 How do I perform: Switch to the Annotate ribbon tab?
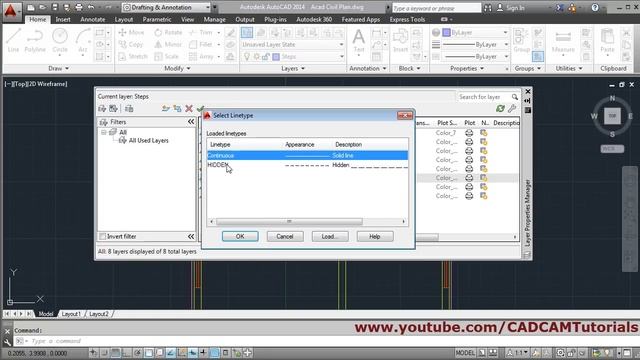[x=93, y=19]
